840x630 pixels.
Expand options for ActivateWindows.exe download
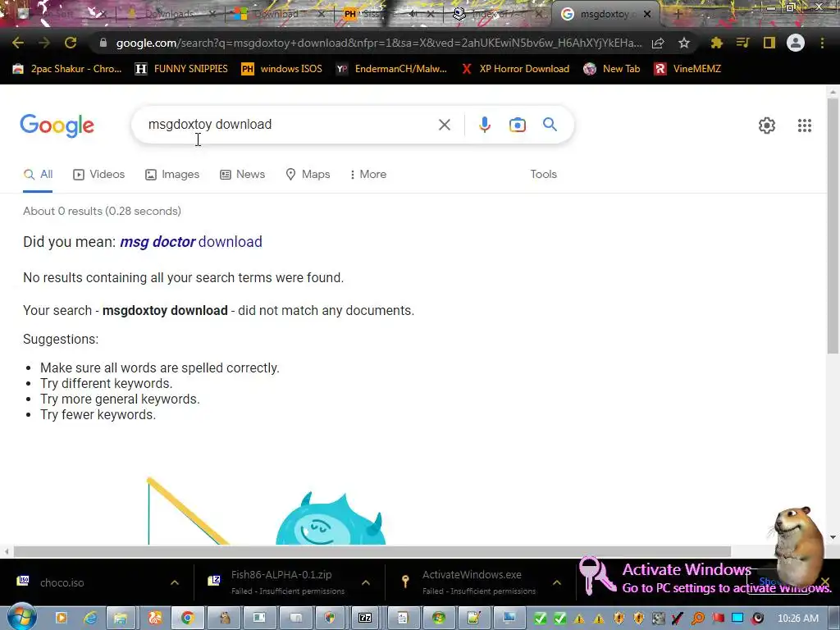pos(557,582)
